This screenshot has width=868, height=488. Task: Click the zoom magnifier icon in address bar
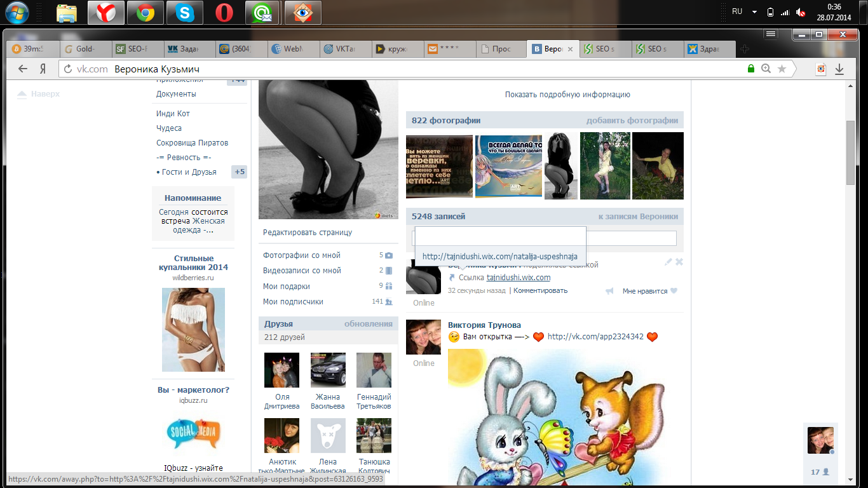click(766, 69)
